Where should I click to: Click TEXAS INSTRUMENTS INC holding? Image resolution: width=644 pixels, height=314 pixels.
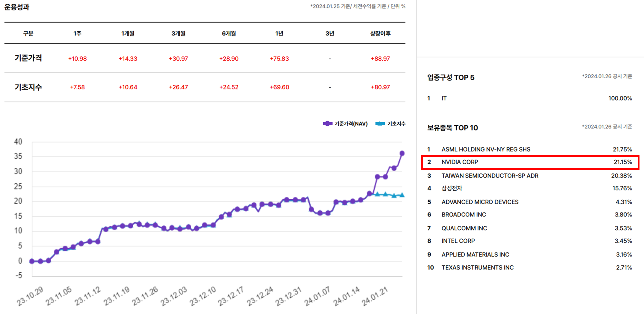point(478,268)
